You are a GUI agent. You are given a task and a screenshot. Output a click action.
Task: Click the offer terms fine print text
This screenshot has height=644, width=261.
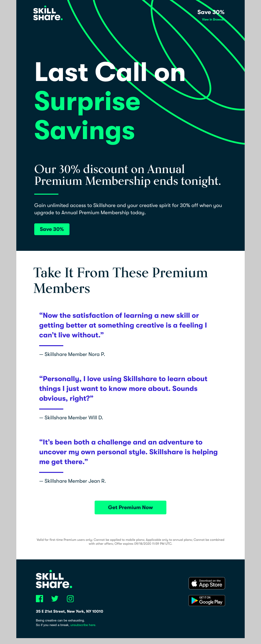click(x=130, y=542)
